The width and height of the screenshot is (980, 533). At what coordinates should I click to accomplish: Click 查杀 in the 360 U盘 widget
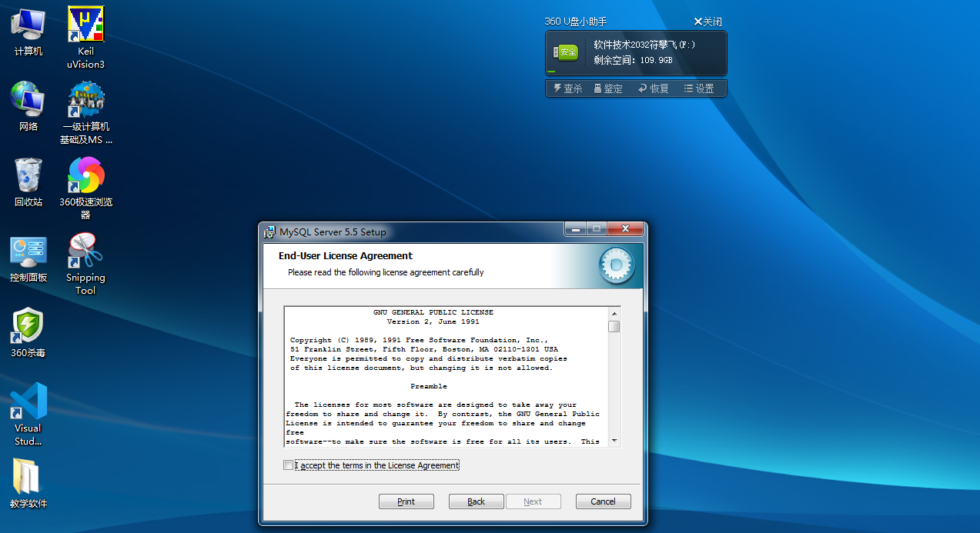pos(567,88)
